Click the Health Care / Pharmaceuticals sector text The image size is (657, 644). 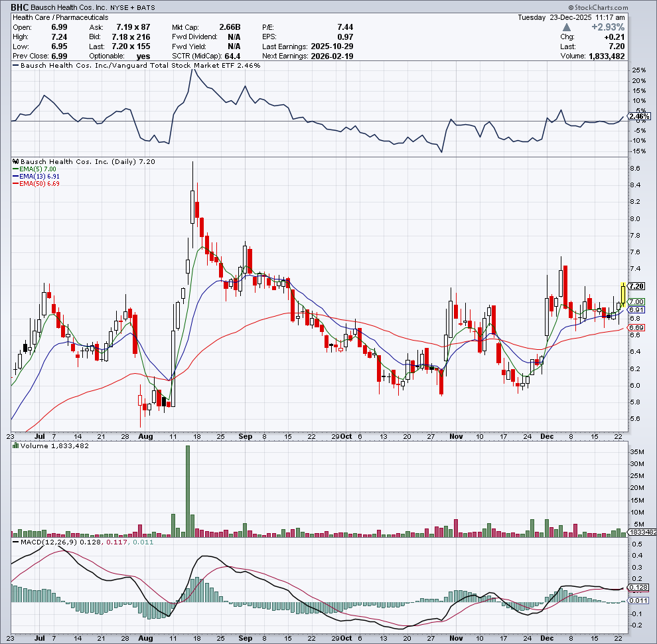(60, 18)
